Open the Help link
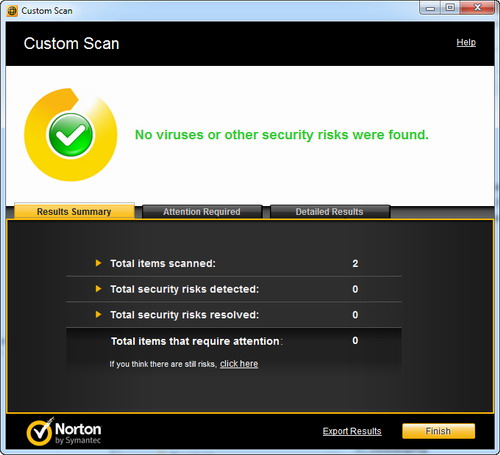The height and width of the screenshot is (455, 500). point(466,42)
